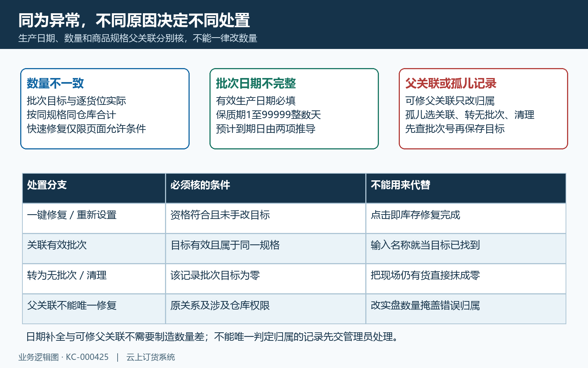Select the text "快速修复仅限页面允许条件"
Image resolution: width=588 pixels, height=368 pixels.
tap(86, 129)
